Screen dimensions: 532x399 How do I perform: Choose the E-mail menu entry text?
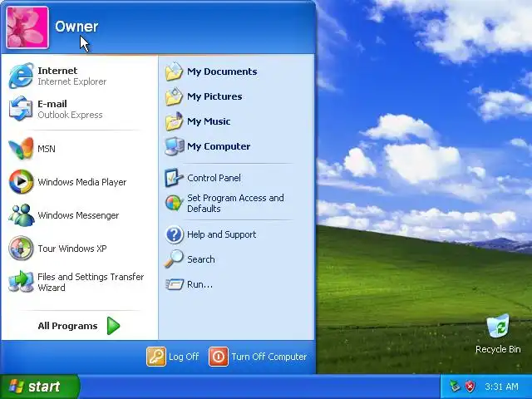click(52, 104)
